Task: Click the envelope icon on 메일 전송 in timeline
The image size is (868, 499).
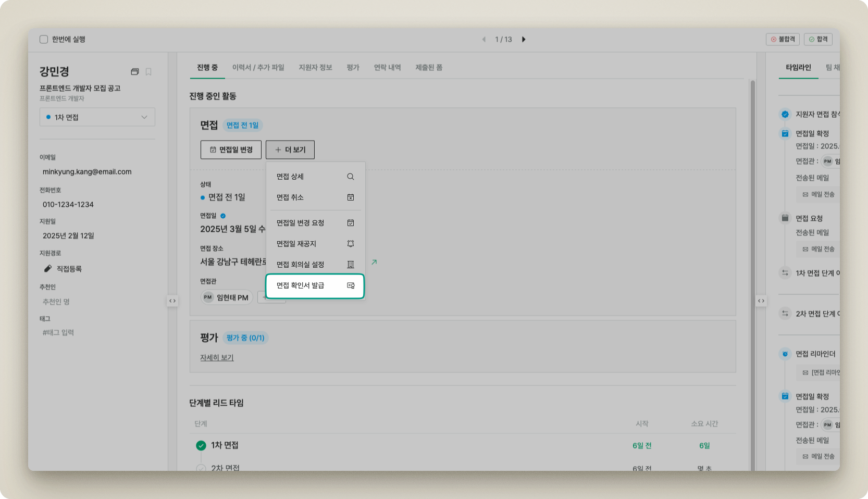Action: pyautogui.click(x=804, y=194)
